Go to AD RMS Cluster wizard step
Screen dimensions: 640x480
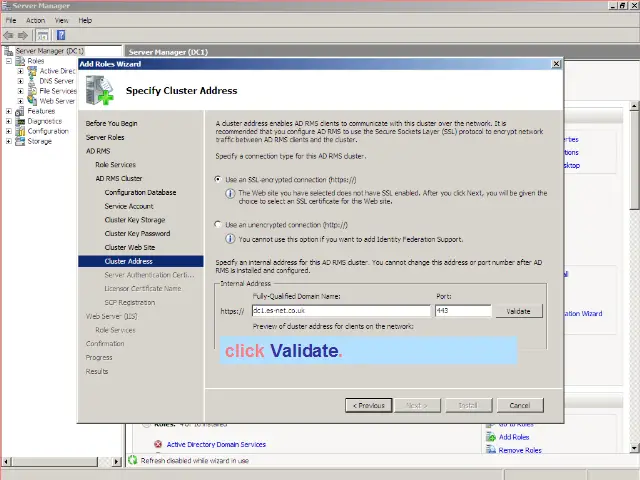coord(119,178)
